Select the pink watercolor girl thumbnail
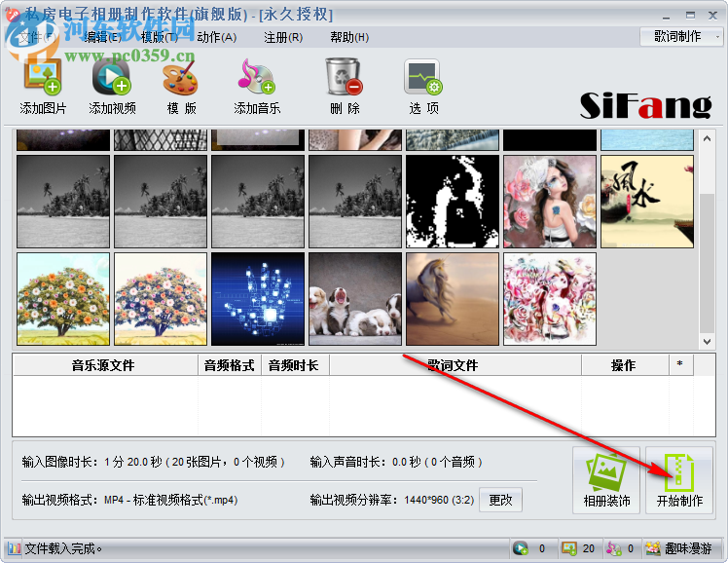Screen dimensions: 728x563 [x=550, y=299]
